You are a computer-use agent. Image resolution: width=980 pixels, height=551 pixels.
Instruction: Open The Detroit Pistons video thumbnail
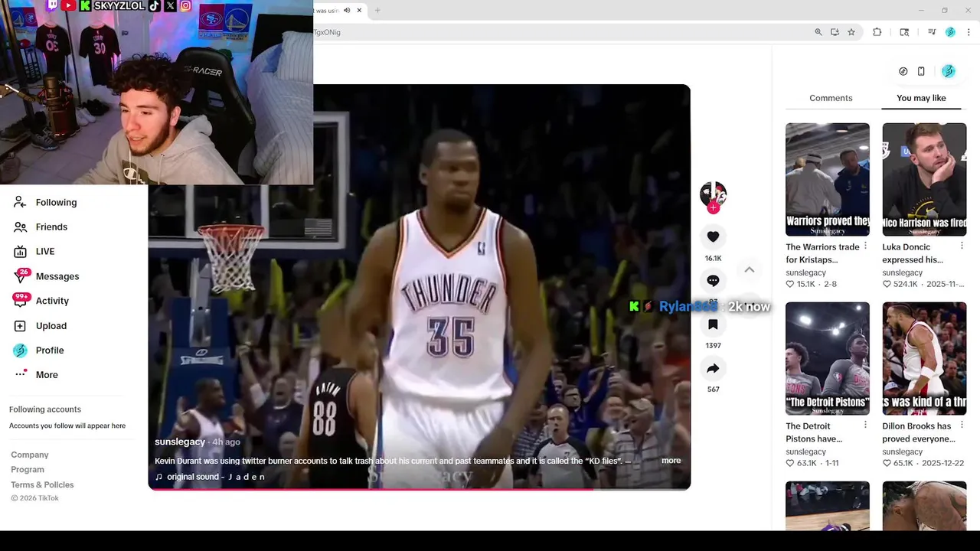(x=828, y=358)
